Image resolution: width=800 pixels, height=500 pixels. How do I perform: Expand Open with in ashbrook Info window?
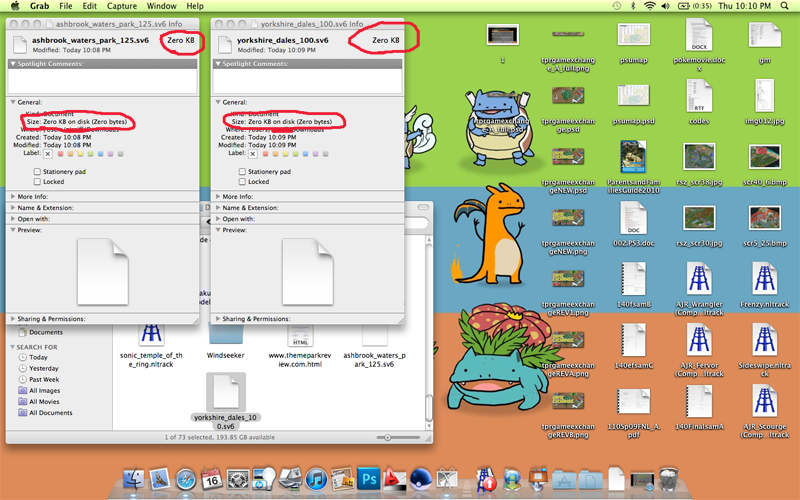(x=13, y=219)
